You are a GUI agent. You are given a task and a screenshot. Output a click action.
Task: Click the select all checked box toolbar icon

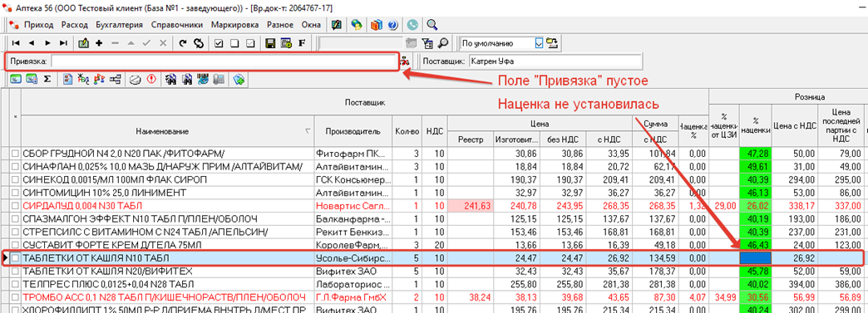coord(219,43)
